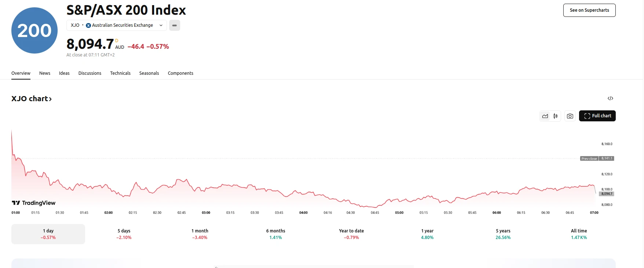Open the News tab

(44, 73)
